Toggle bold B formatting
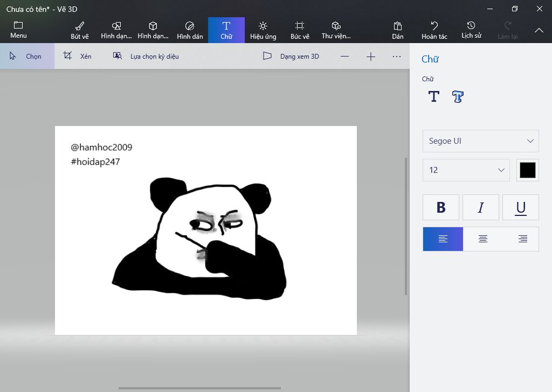This screenshot has width=552, height=392. tap(441, 207)
